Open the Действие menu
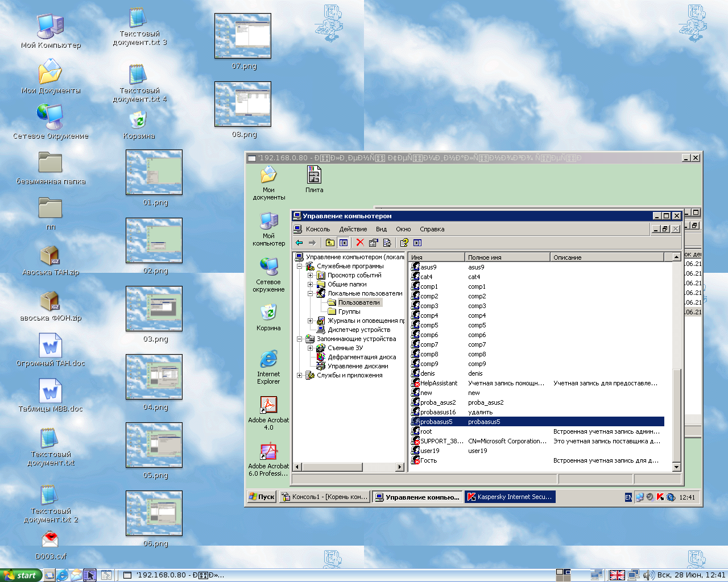The width and height of the screenshot is (728, 582). pyautogui.click(x=353, y=229)
